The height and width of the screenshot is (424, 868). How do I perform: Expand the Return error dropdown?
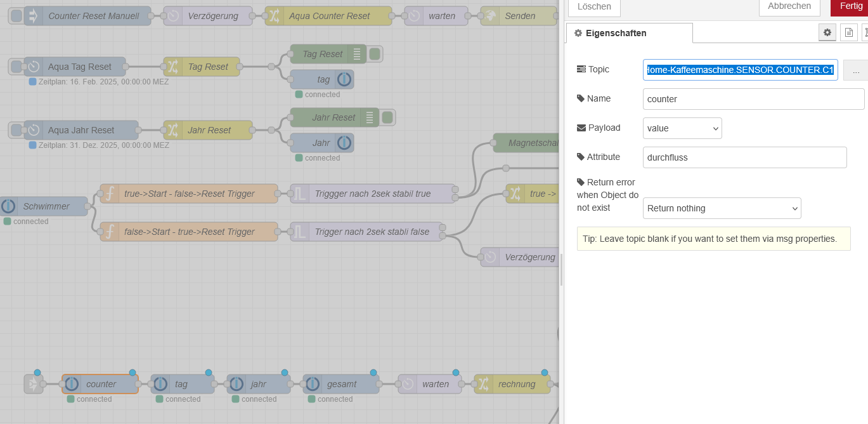coord(722,208)
